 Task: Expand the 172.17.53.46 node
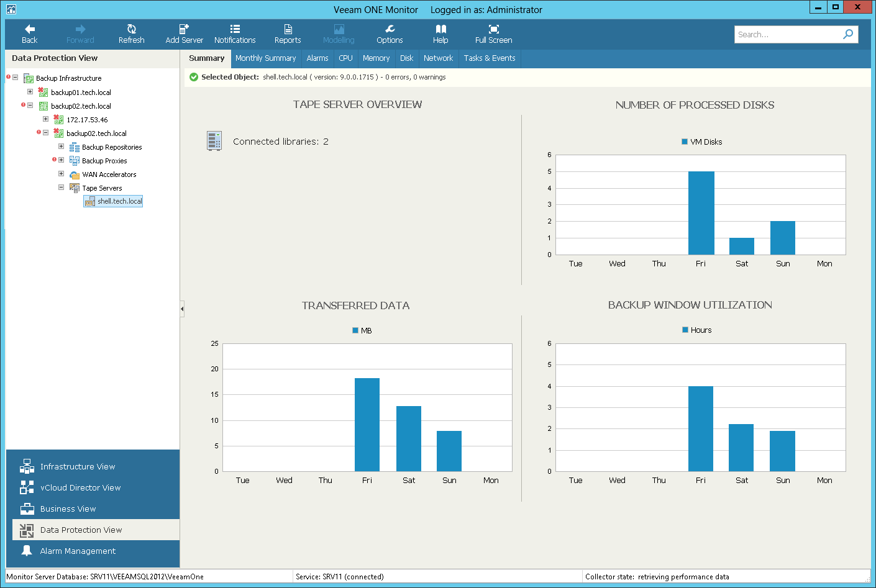pyautogui.click(x=45, y=119)
